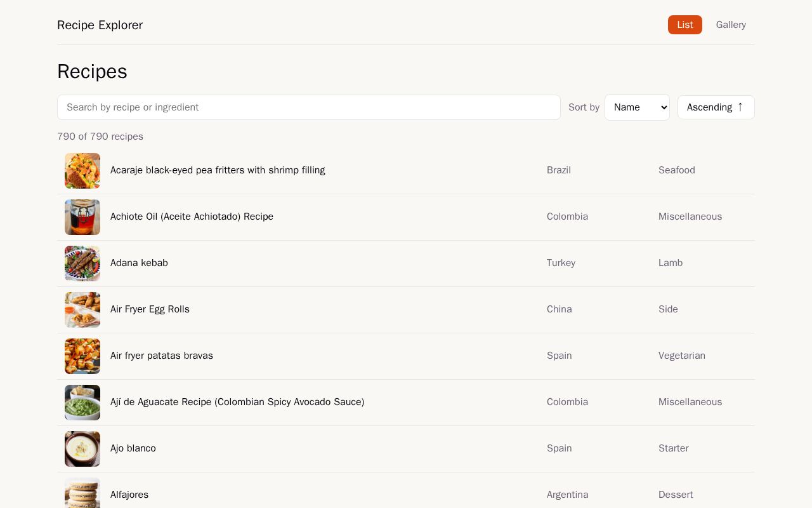Select the Air Fryer Egg Rolls thumbnail
This screenshot has width=812, height=508.
point(82,310)
